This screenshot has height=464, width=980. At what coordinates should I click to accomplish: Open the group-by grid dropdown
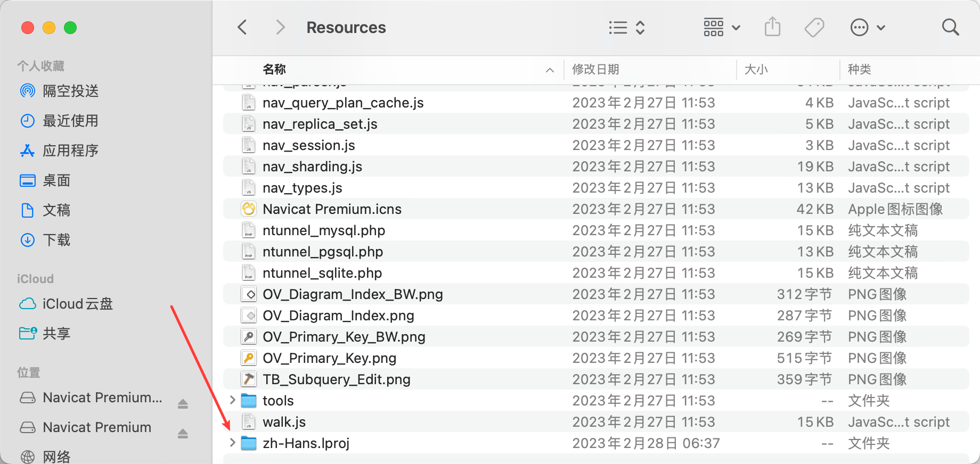(722, 27)
